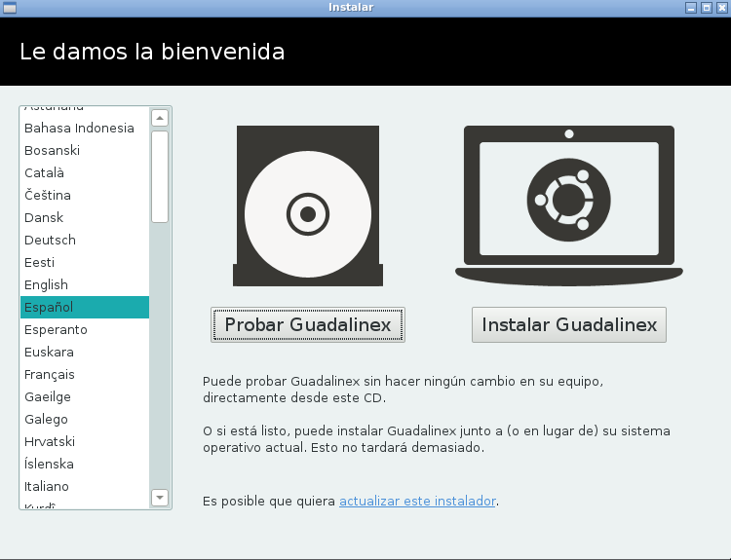731x560 pixels.
Task: Click the language list scroll-down arrow
Action: (160, 498)
